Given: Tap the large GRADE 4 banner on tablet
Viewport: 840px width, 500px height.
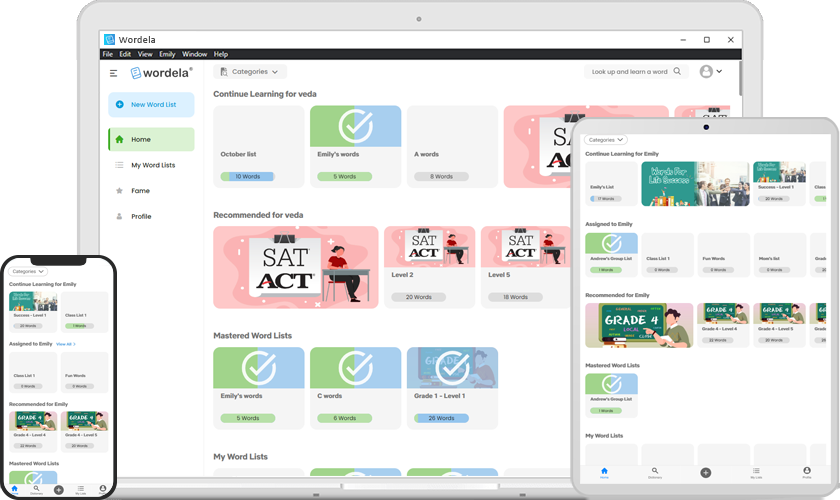Looking at the screenshot, I should [639, 325].
